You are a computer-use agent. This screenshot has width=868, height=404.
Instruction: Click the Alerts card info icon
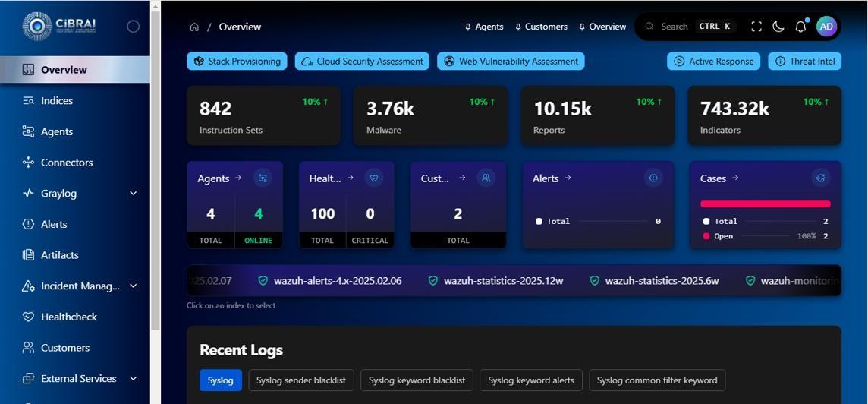point(653,178)
